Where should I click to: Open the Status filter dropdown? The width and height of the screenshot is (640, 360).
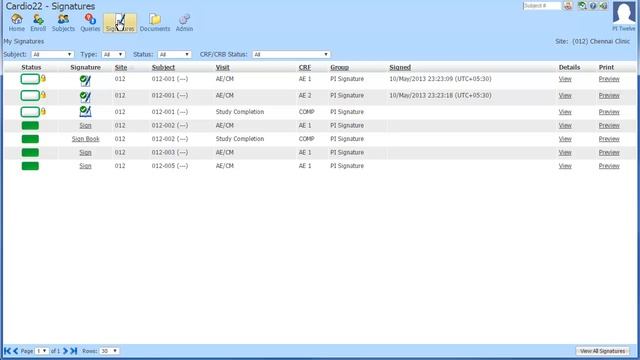click(174, 54)
